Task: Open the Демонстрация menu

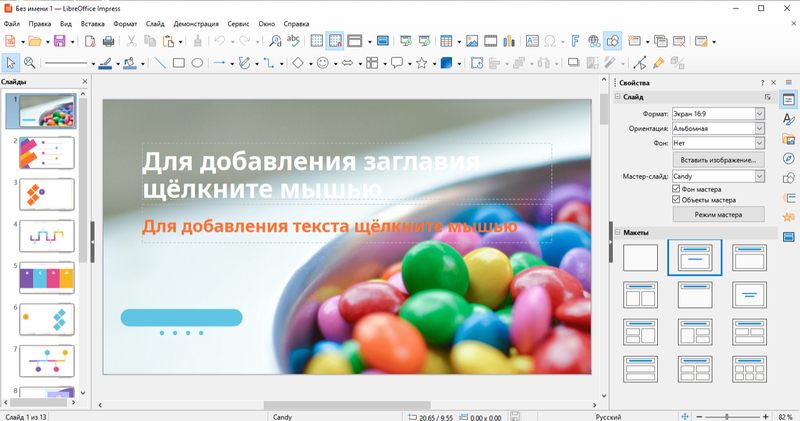Action: pyautogui.click(x=196, y=23)
